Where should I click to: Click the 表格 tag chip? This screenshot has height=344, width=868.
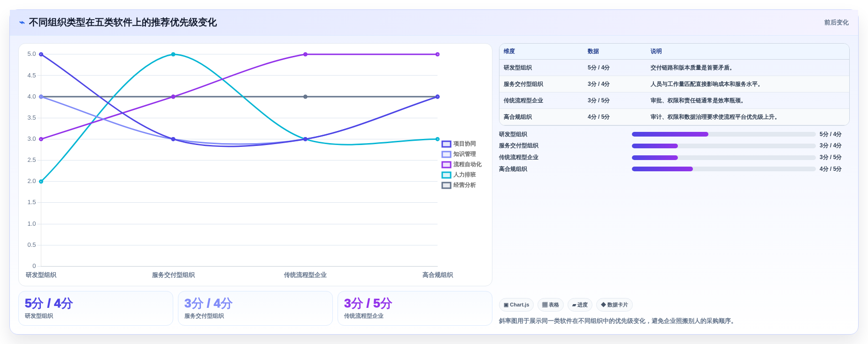tap(551, 305)
